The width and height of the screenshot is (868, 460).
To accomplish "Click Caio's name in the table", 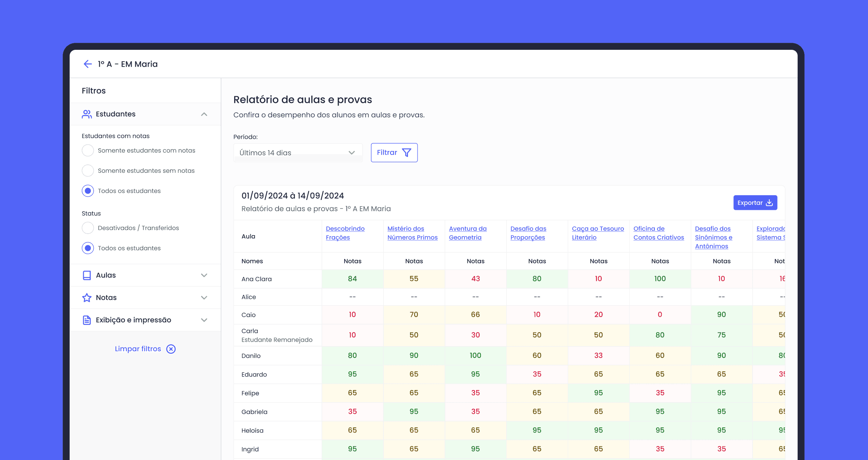I will pos(249,315).
